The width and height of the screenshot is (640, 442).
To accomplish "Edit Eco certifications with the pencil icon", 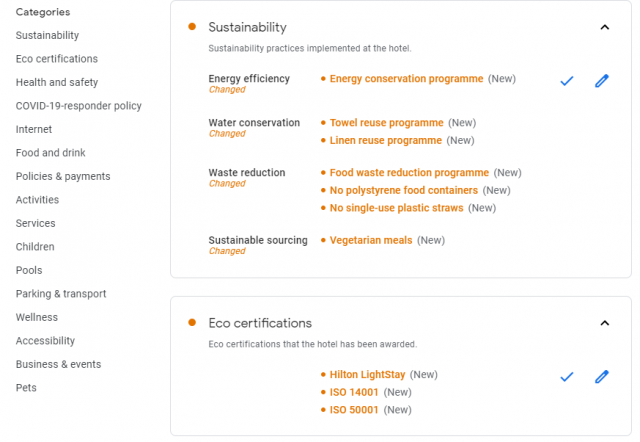I will pos(601,377).
